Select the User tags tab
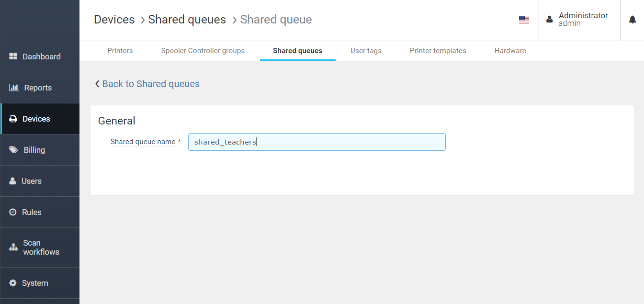The width and height of the screenshot is (644, 304). pyautogui.click(x=366, y=51)
